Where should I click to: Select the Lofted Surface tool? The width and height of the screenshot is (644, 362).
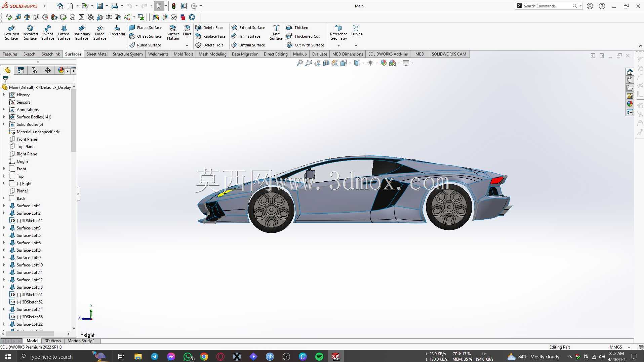point(64,33)
